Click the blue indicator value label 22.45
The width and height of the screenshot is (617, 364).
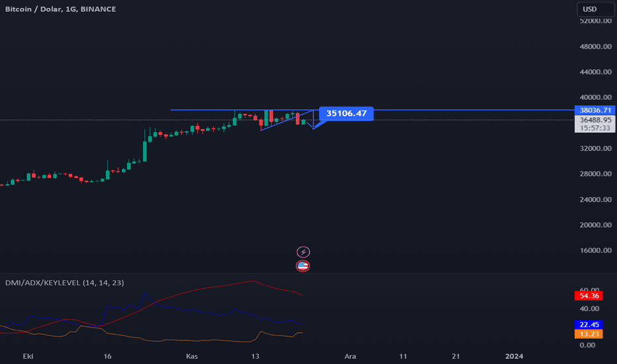(589, 325)
